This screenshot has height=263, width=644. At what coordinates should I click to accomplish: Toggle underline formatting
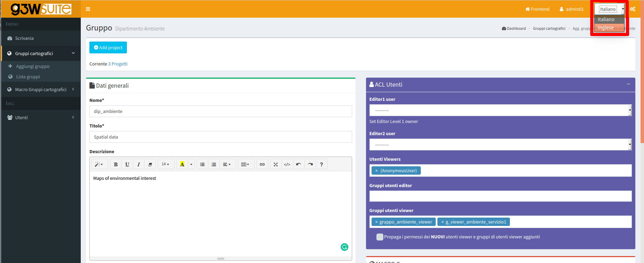(127, 164)
